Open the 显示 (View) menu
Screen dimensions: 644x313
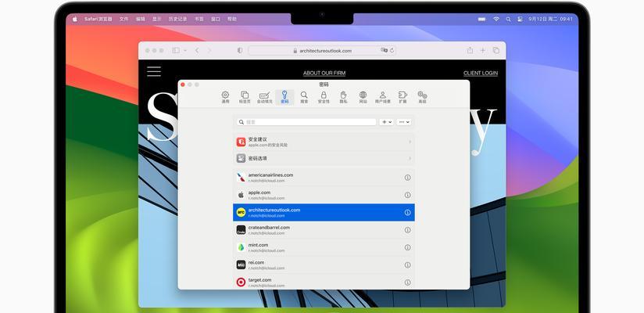(157, 19)
